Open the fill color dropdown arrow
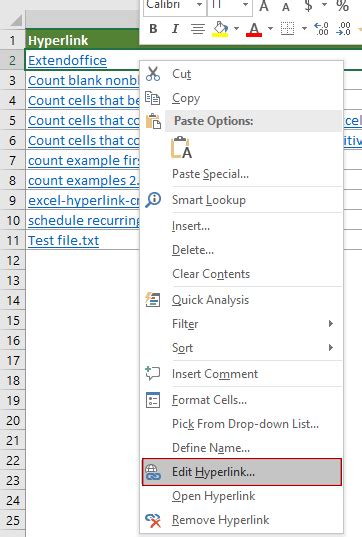Image resolution: width=362 pixels, height=537 pixels. pyautogui.click(x=236, y=28)
